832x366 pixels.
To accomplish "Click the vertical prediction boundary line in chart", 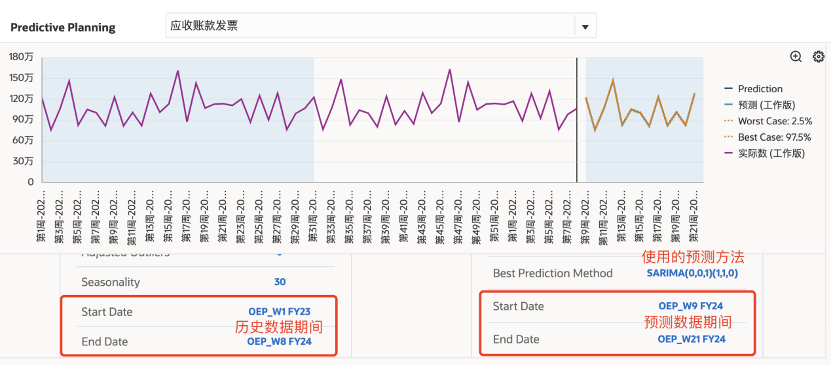I will 577,120.
